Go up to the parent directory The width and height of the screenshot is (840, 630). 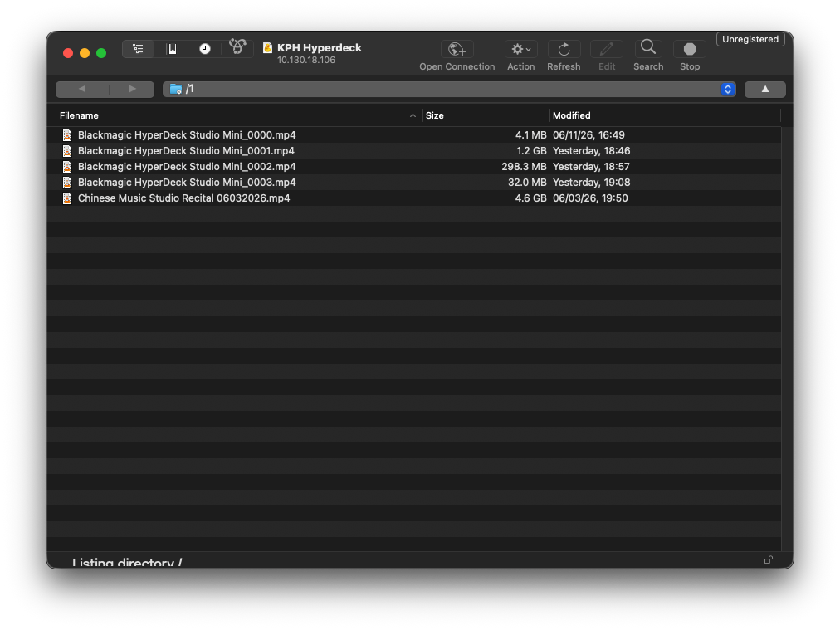pyautogui.click(x=765, y=90)
